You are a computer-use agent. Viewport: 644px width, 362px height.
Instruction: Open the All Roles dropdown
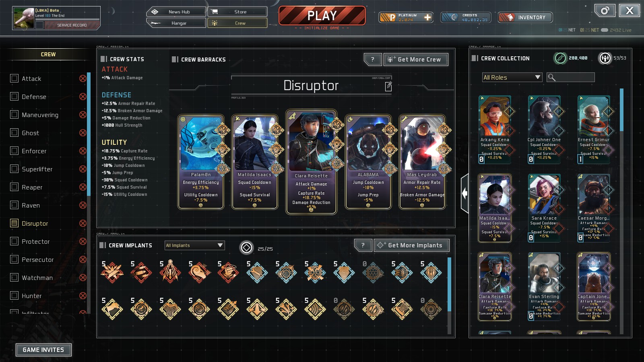coord(512,77)
